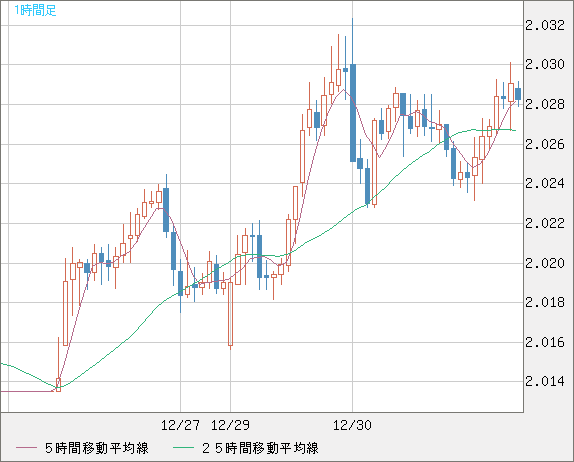This screenshot has height=462, width=574.
Task: Click the last blue candle at the chart's right end
Action: point(518,94)
